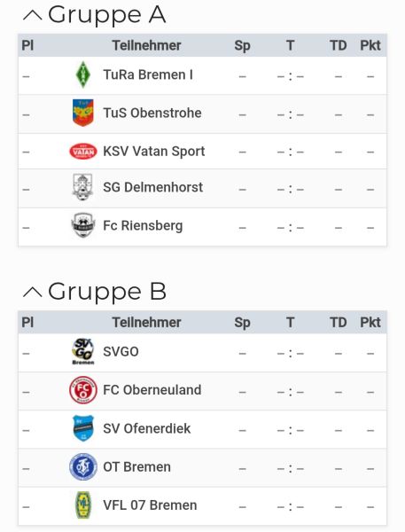
Task: Select the SV Ofenerdiek blue shield
Action: (82, 428)
